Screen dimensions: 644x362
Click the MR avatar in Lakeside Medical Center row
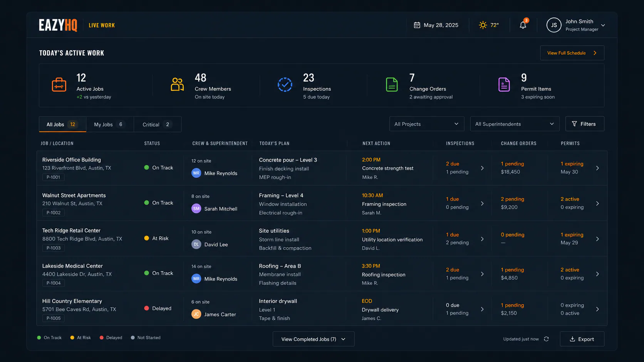point(196,279)
